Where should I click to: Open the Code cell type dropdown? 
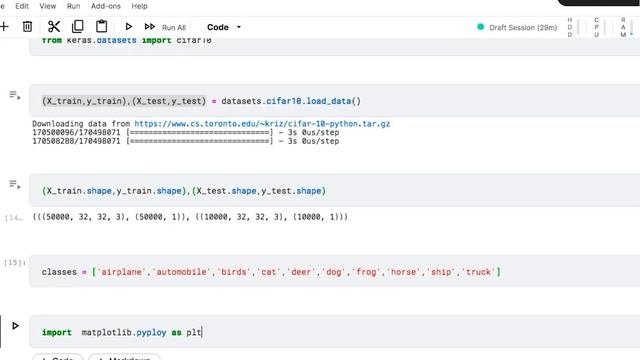[224, 27]
